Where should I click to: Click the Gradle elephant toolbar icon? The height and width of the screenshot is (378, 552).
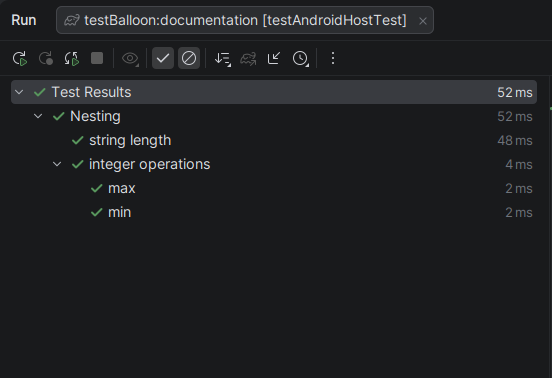(248, 58)
